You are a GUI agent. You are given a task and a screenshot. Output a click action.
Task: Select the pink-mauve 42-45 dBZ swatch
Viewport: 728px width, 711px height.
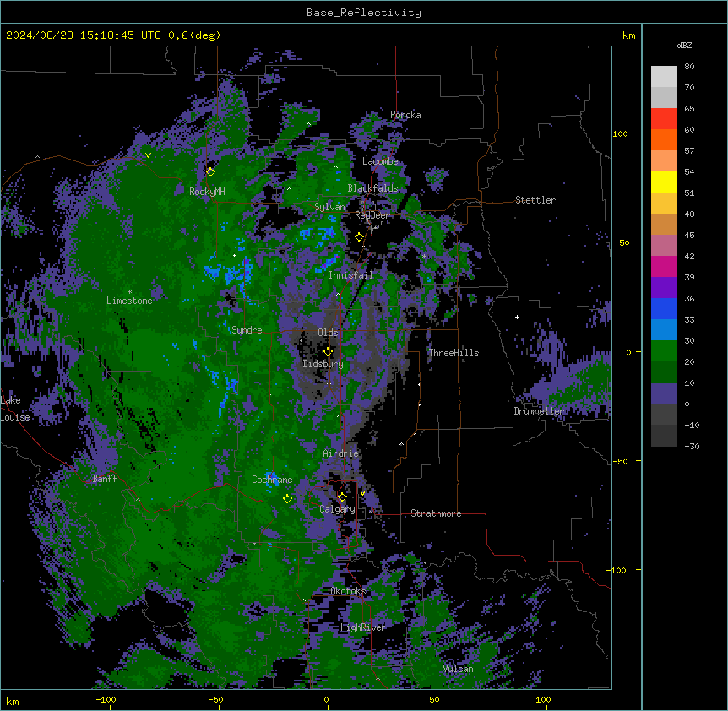pyautogui.click(x=664, y=246)
